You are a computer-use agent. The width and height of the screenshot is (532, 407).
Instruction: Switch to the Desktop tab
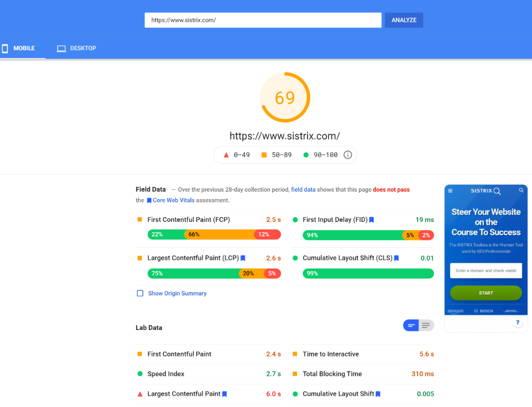pos(76,48)
